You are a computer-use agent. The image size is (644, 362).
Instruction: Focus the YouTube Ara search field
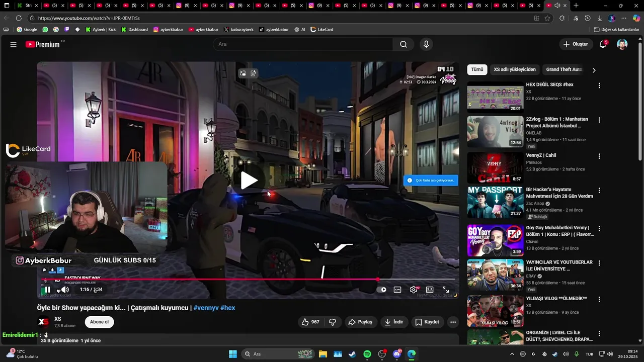[x=303, y=44]
